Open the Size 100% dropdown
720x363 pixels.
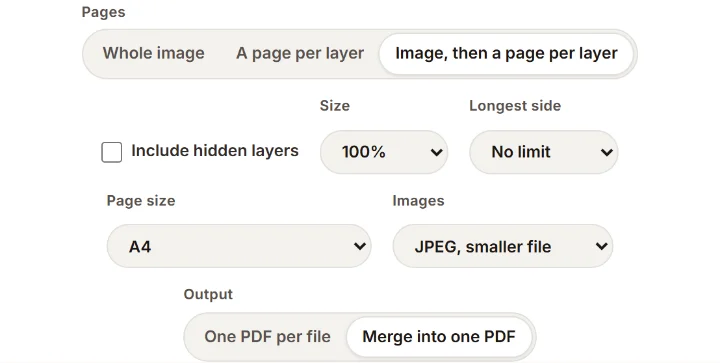point(384,152)
